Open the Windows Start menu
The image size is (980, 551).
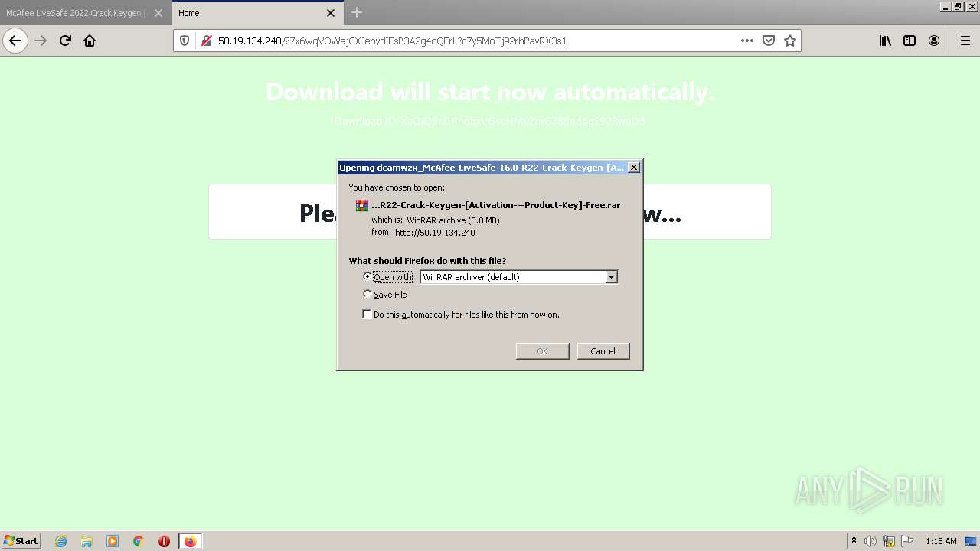21,541
